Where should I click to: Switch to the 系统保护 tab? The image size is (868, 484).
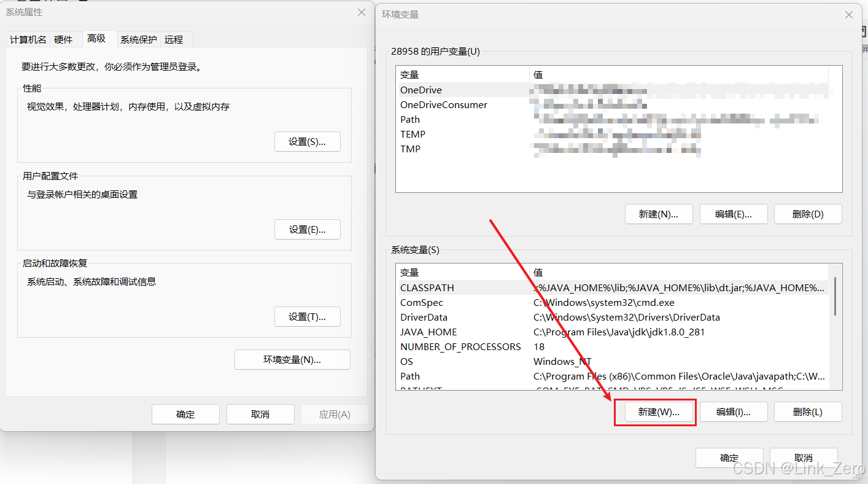point(138,39)
